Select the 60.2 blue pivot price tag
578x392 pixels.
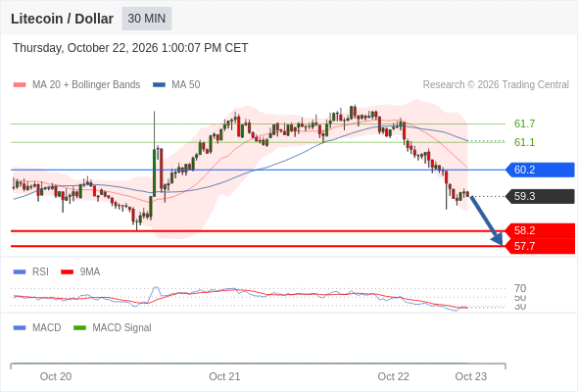pos(540,170)
